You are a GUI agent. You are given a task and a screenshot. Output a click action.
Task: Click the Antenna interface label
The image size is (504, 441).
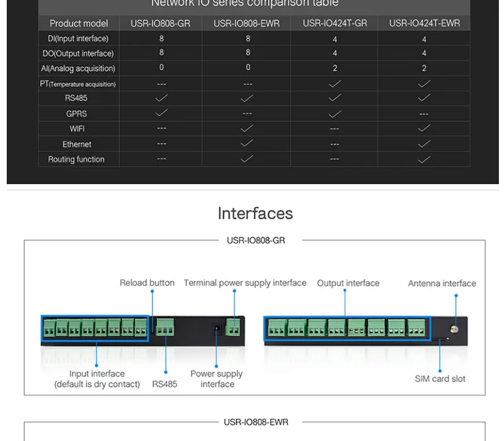pyautogui.click(x=442, y=283)
